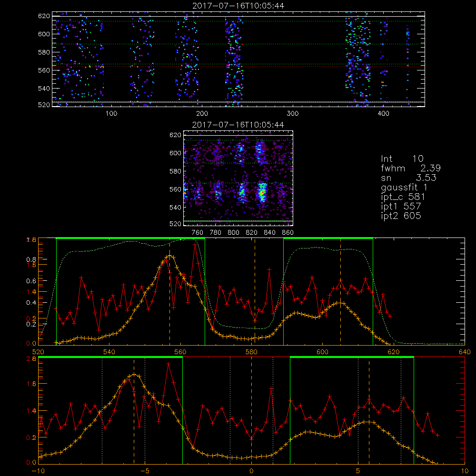Click red y-axis label 1.6 of bottom plot

point(31,384)
